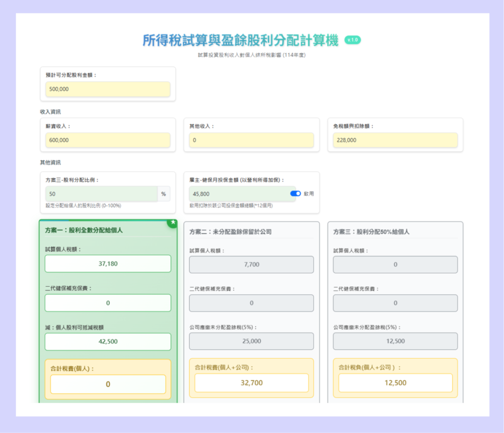Viewport: 504px width, 433px height.
Task: Click 方案二 合計稅費 result showing 32,700
Action: point(252,383)
